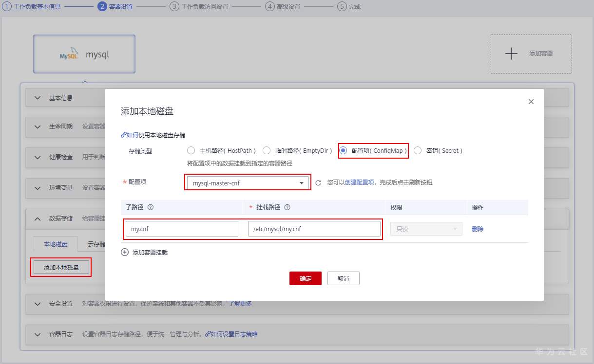Open the 如何设置日志策略 link

(x=231, y=334)
